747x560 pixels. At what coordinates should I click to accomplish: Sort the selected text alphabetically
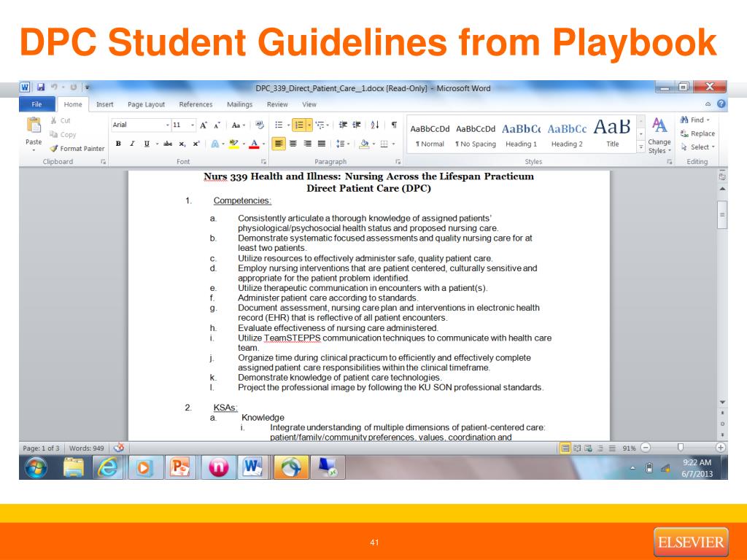(x=375, y=125)
